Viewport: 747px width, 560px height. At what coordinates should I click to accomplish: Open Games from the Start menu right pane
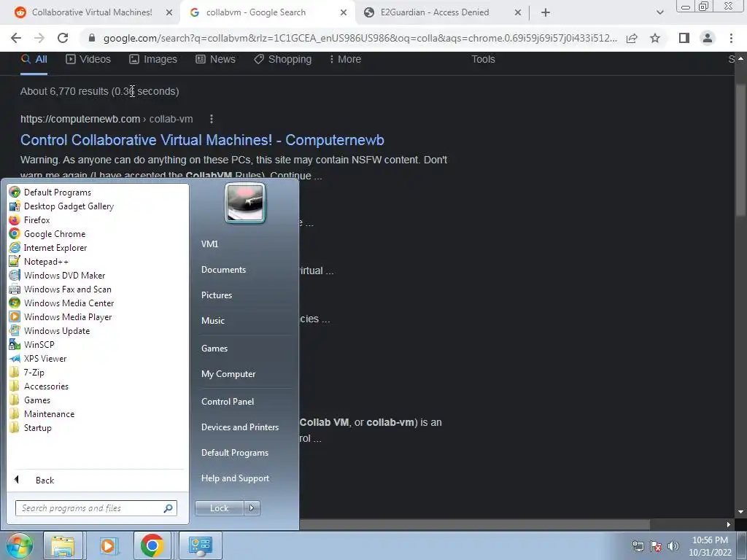pos(214,348)
